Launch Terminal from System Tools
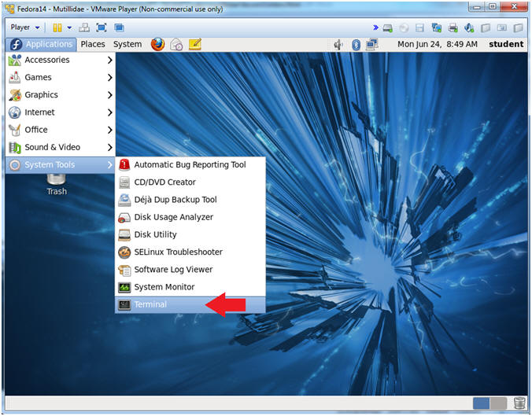This screenshot has width=532, height=416. point(190,305)
